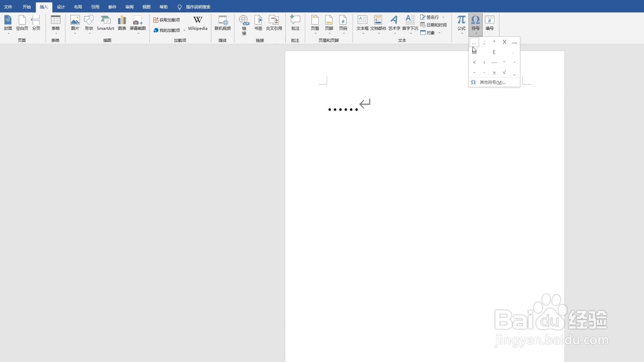Switch to the View (视图) tab
Image resolution: width=644 pixels, height=362 pixels.
pos(147,7)
